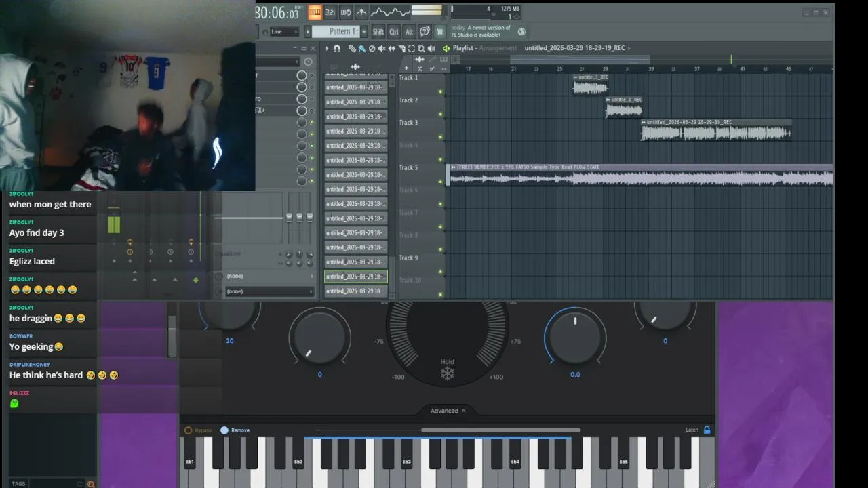Screen dimensions: 868x488
Task: Select the playlist delete tool
Action: pos(372,48)
